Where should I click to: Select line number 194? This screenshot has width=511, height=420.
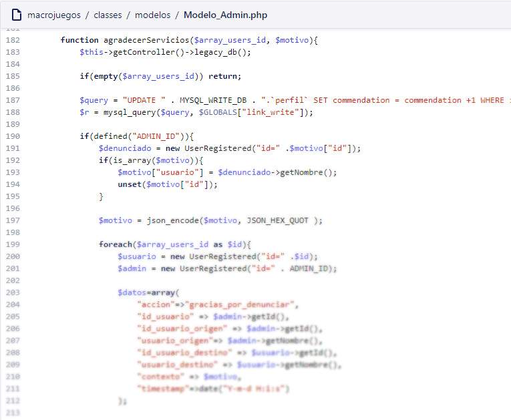[13, 184]
